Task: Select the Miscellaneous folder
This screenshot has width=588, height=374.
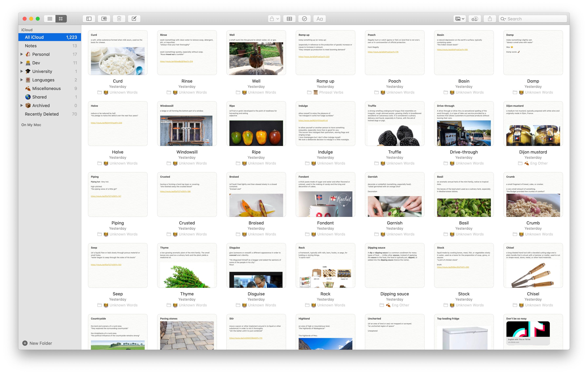Action: tap(46, 88)
